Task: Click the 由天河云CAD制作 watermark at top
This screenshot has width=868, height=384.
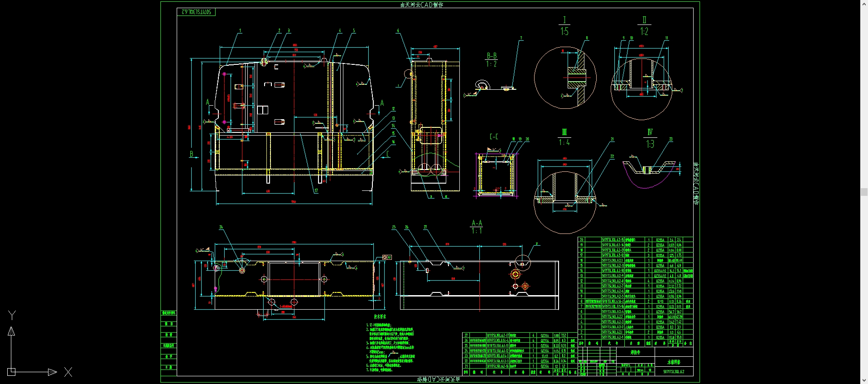Action: point(422,5)
